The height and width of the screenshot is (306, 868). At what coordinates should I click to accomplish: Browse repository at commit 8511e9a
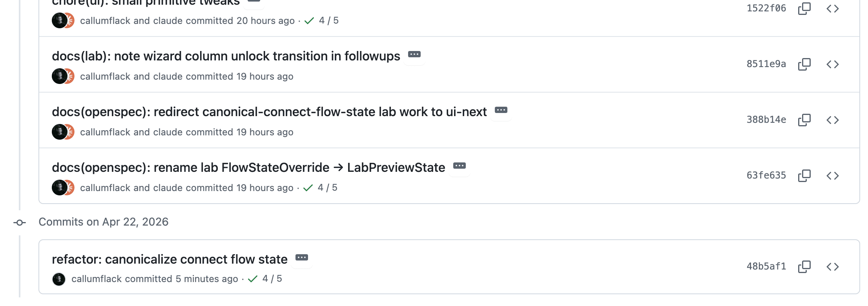pos(832,64)
